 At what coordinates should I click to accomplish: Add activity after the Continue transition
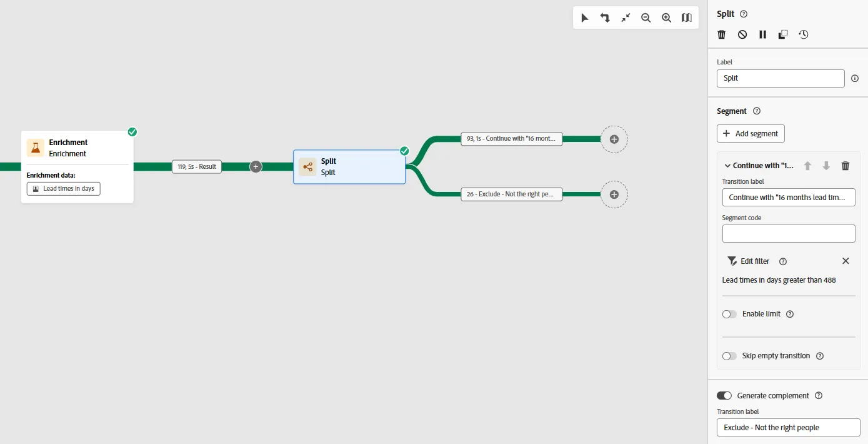point(614,139)
